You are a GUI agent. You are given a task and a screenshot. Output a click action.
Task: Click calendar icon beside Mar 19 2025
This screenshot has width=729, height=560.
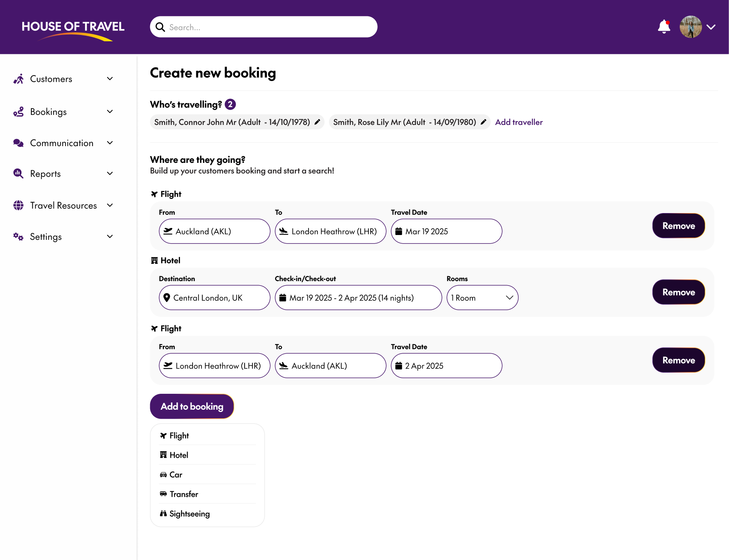[x=399, y=231]
